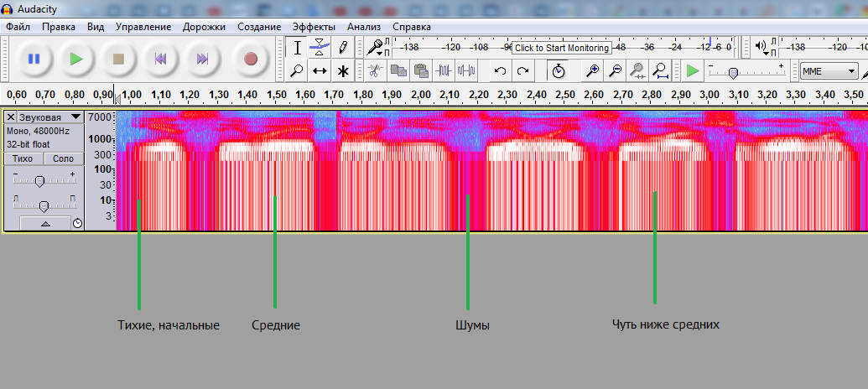Skip to end of the project
868x389 pixels.
tap(203, 59)
